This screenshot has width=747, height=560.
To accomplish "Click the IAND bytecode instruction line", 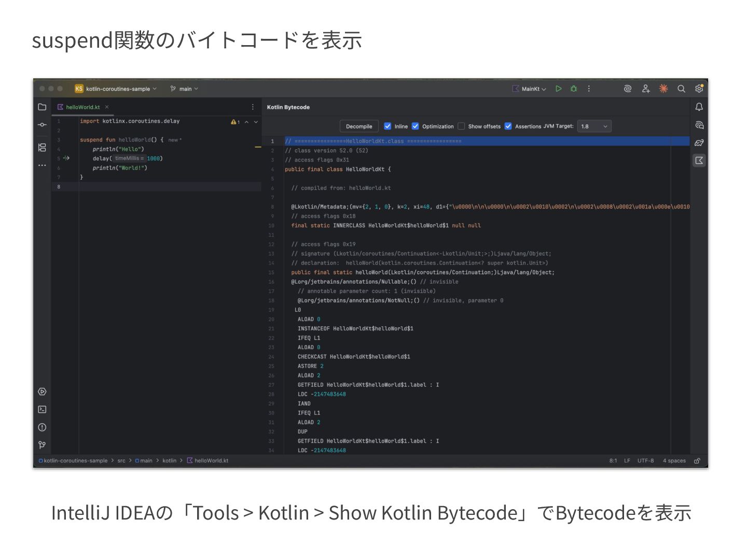I will 304,404.
